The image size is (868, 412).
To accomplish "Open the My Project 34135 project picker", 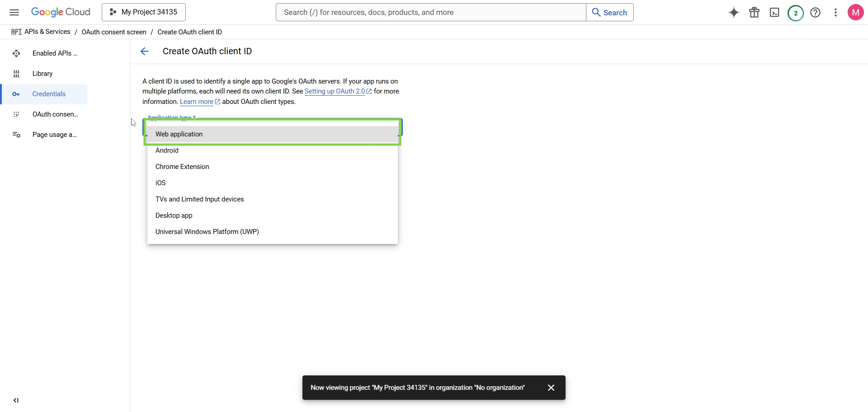I will (x=144, y=12).
